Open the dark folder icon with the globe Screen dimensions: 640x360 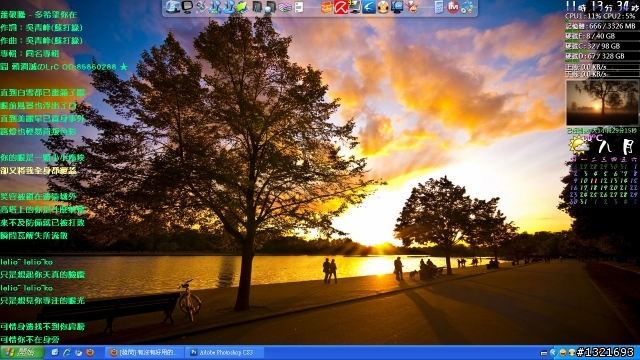269,7
